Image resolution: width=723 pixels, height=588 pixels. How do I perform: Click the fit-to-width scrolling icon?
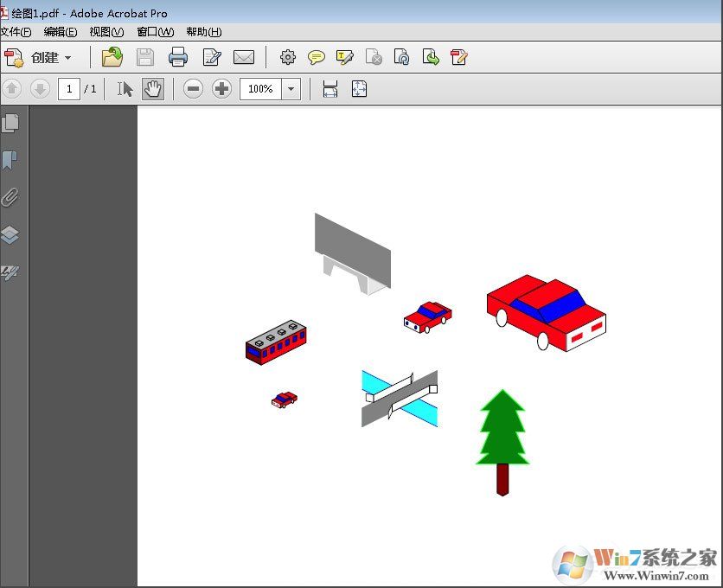pyautogui.click(x=330, y=89)
